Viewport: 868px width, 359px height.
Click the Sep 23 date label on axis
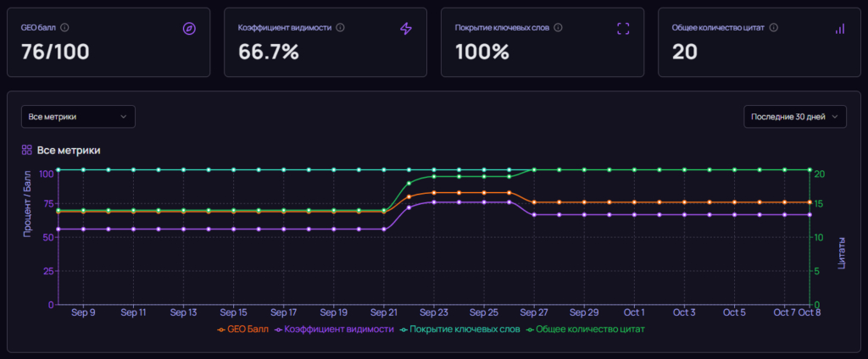(x=434, y=312)
